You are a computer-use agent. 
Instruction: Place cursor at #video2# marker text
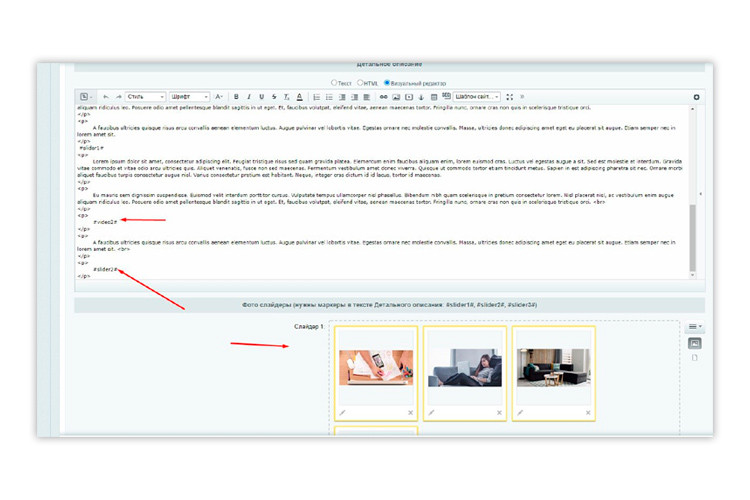[105, 222]
